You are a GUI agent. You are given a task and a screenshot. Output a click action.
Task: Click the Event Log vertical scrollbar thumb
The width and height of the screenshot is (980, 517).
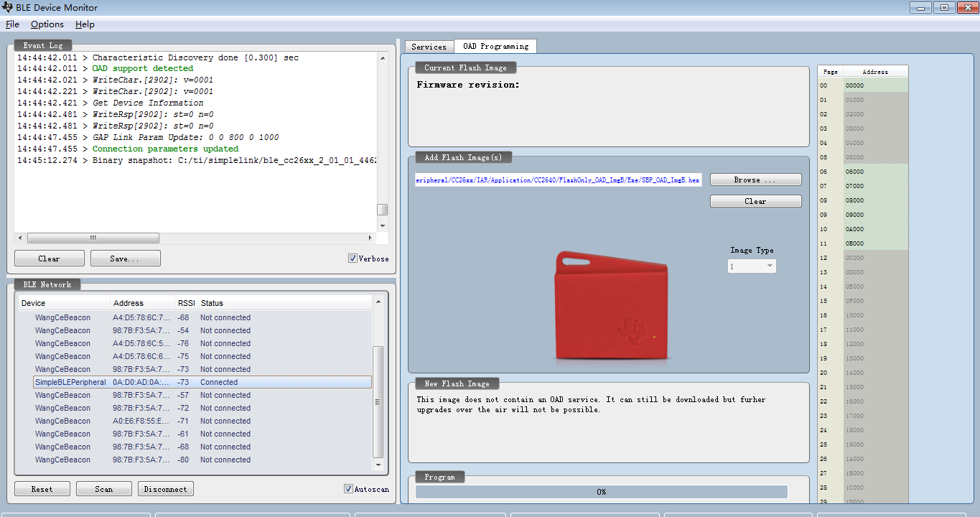pos(383,210)
